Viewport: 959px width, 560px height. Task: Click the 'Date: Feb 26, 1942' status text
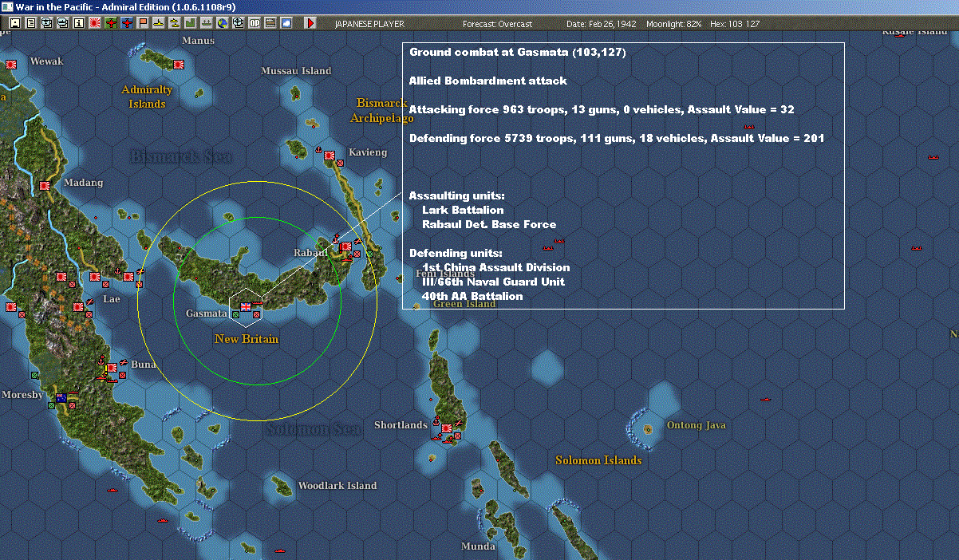pos(601,24)
